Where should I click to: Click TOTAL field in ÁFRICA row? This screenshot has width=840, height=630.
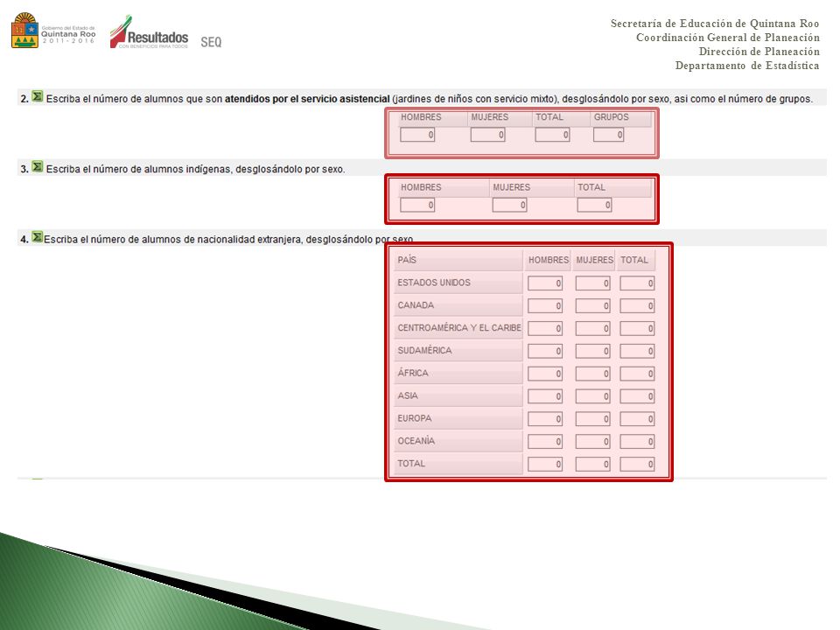[x=637, y=374]
